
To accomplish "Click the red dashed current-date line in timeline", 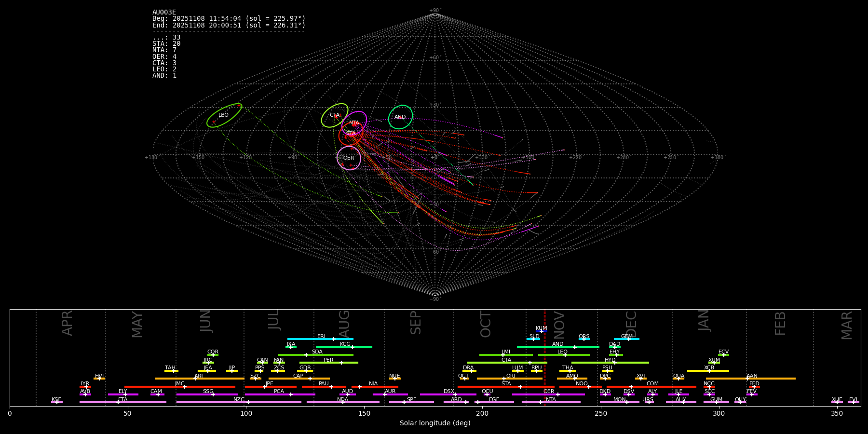I will (544, 357).
